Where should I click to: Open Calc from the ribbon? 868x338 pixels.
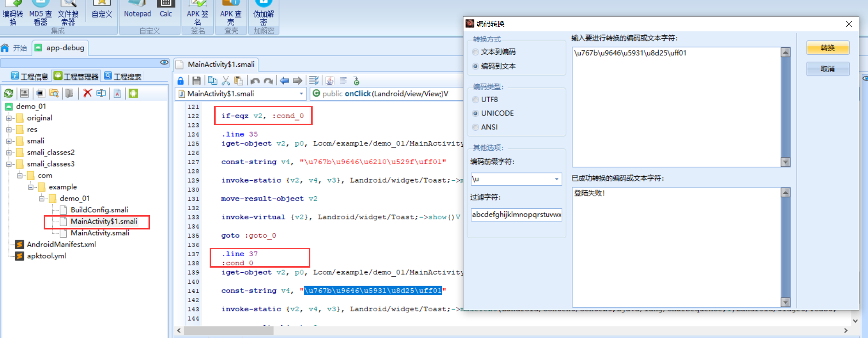[166, 10]
